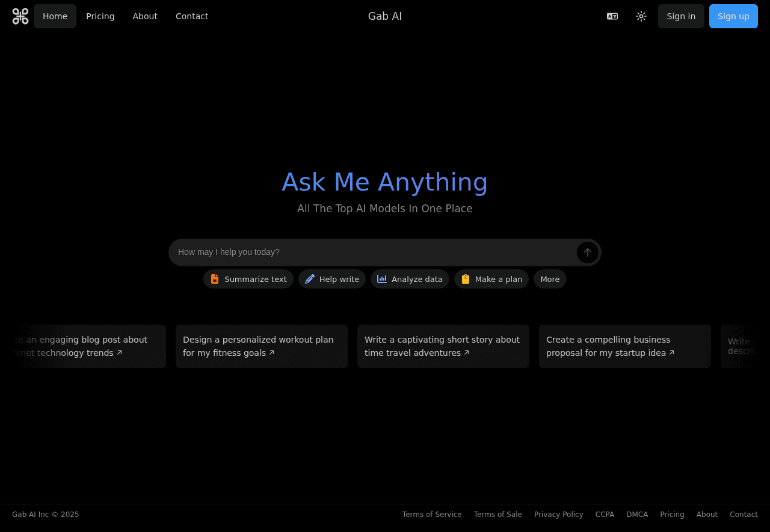Image resolution: width=770 pixels, height=532 pixels.
Task: Expand the More suggestions chip
Action: [x=550, y=279]
